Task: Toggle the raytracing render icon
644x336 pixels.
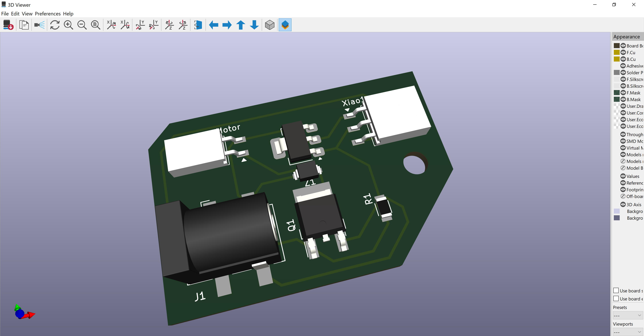Action: pos(40,25)
